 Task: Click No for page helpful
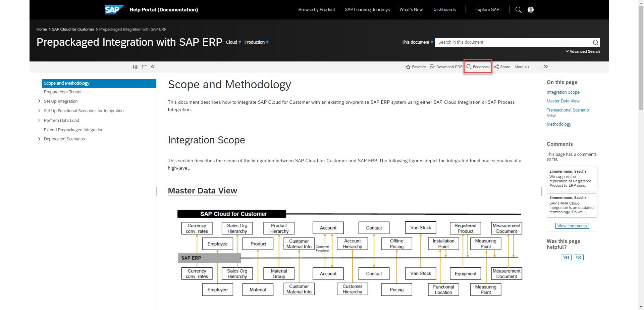[x=579, y=257]
